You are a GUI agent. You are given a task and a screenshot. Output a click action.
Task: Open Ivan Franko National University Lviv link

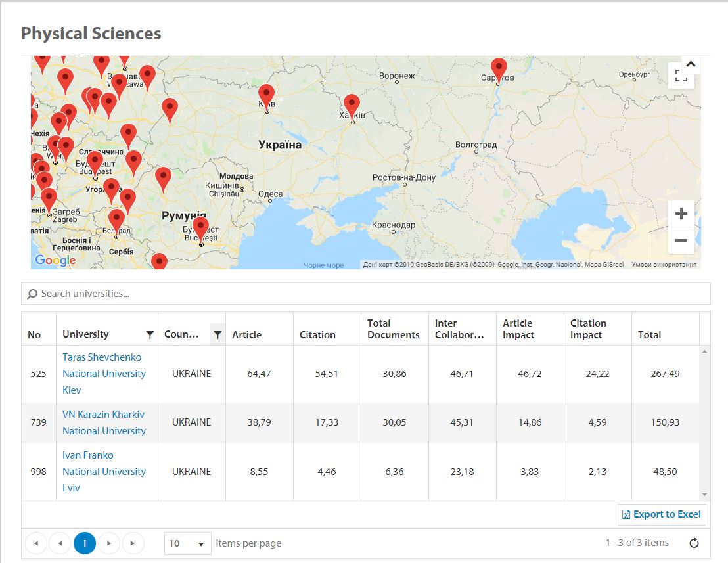click(x=104, y=472)
